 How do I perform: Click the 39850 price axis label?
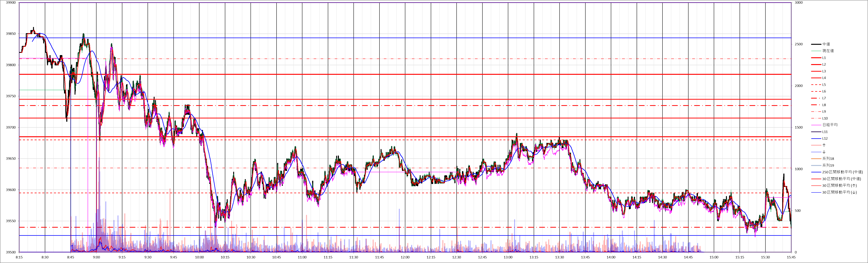click(x=11, y=34)
